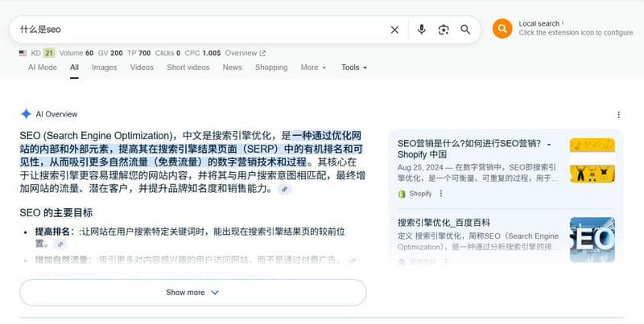Viewport: 644px width, 324px height.
Task: Click source link chip after first paragraph
Action: (x=285, y=189)
